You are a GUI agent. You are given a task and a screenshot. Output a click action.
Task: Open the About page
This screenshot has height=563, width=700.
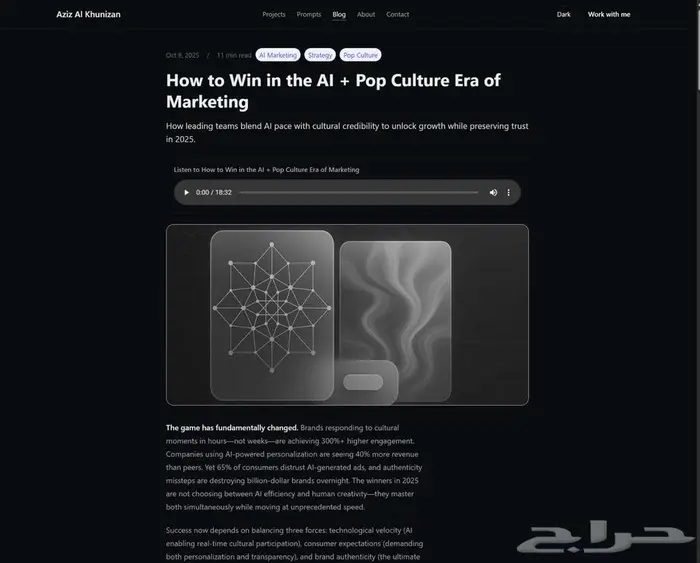coord(366,14)
